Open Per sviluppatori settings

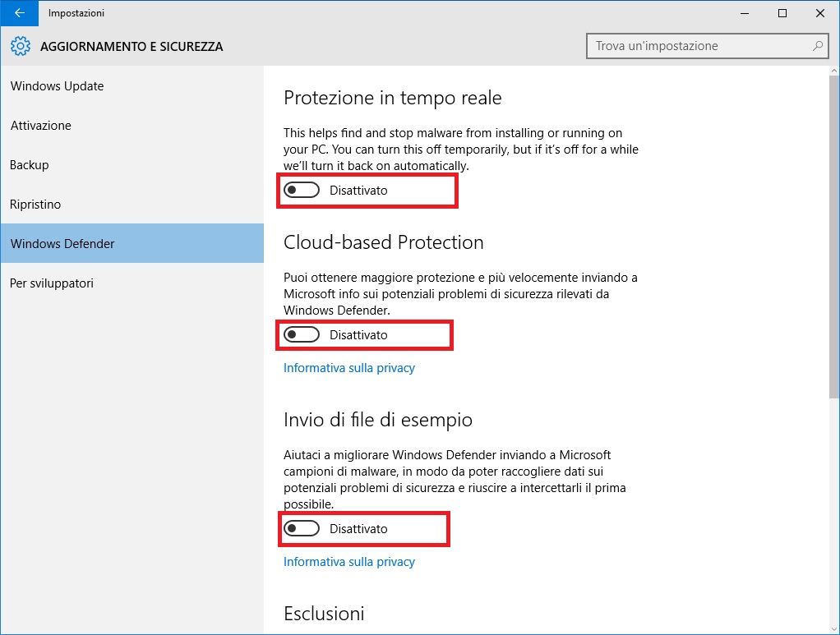[52, 283]
